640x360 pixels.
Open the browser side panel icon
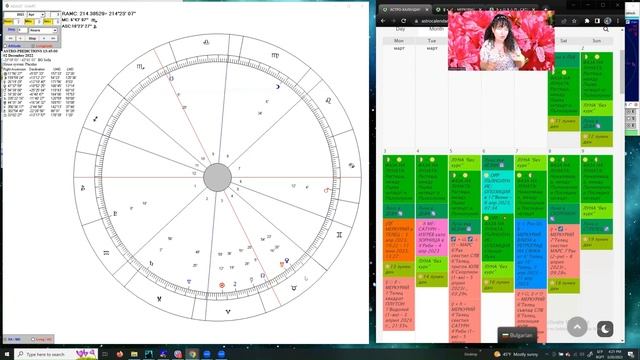[597, 21]
